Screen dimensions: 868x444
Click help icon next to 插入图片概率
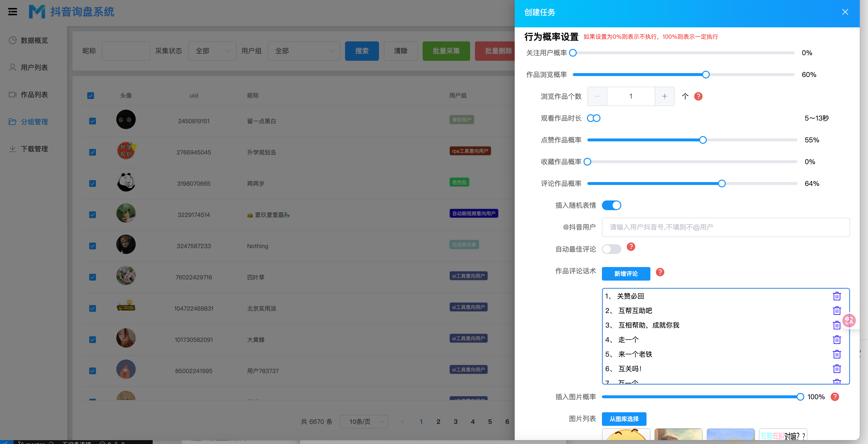tap(835, 397)
